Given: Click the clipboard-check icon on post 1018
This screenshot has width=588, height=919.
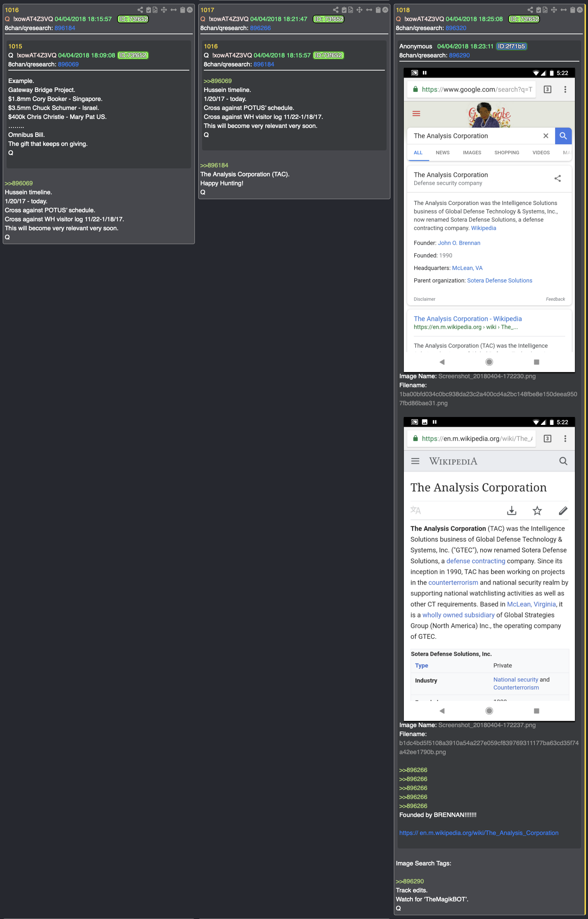Looking at the screenshot, I should point(538,10).
